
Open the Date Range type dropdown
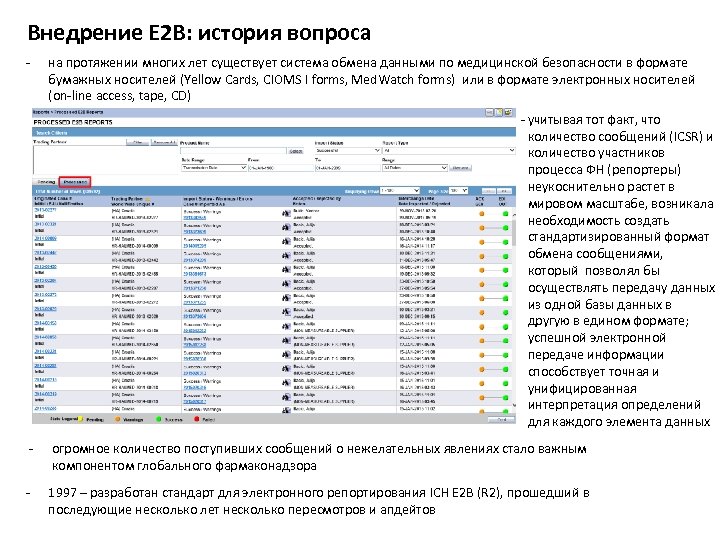coord(214,168)
